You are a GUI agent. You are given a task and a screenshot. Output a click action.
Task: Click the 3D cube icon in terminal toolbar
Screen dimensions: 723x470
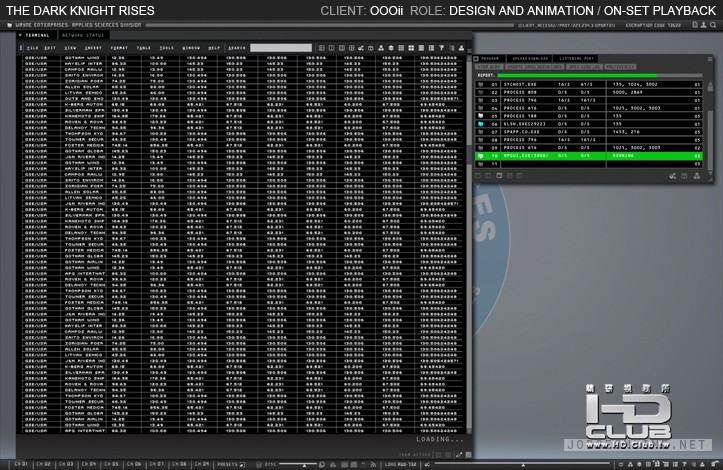click(x=371, y=48)
